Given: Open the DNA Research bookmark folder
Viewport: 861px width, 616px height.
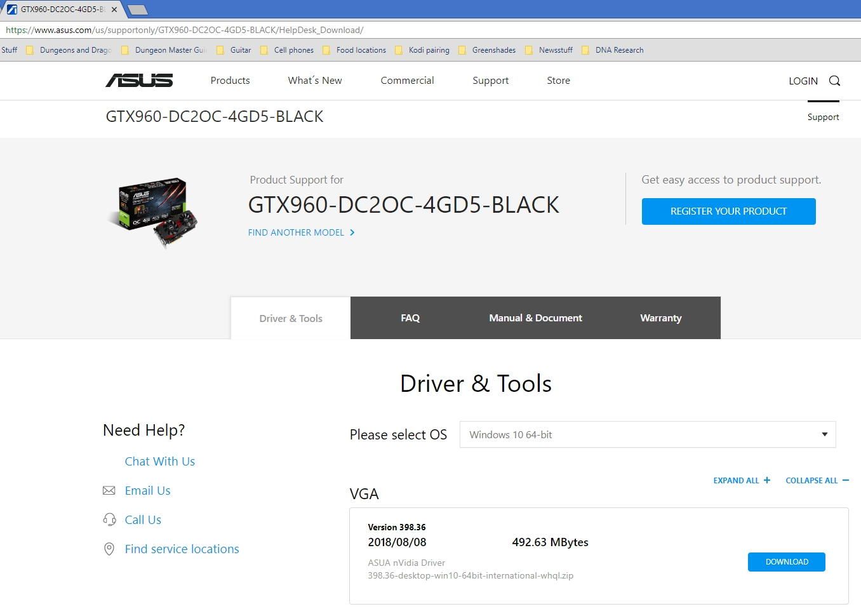Looking at the screenshot, I should pos(613,50).
